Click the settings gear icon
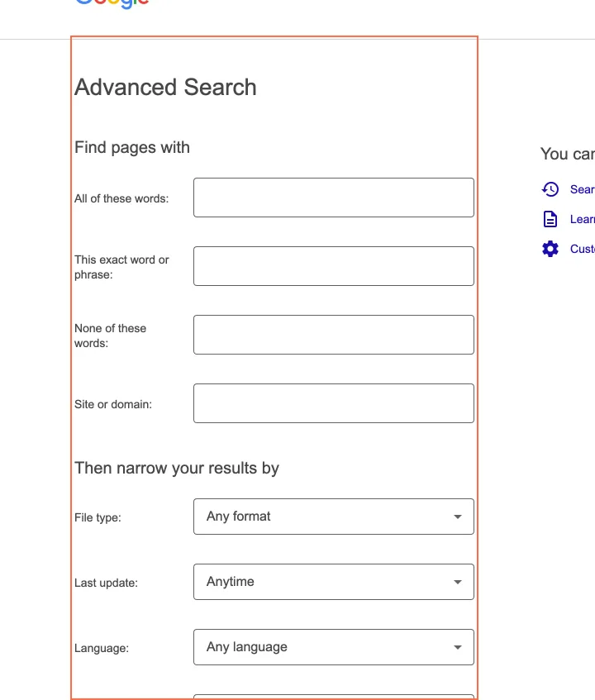This screenshot has width=595, height=700. pyautogui.click(x=550, y=249)
